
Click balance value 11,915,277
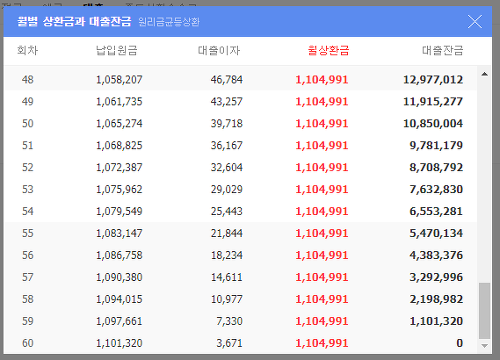coord(433,101)
